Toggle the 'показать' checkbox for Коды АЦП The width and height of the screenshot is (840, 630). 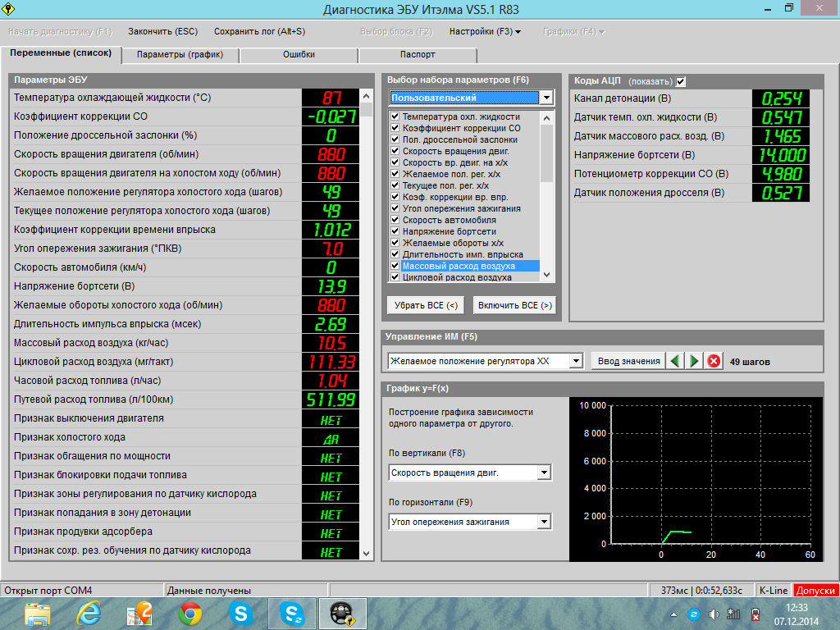(681, 81)
